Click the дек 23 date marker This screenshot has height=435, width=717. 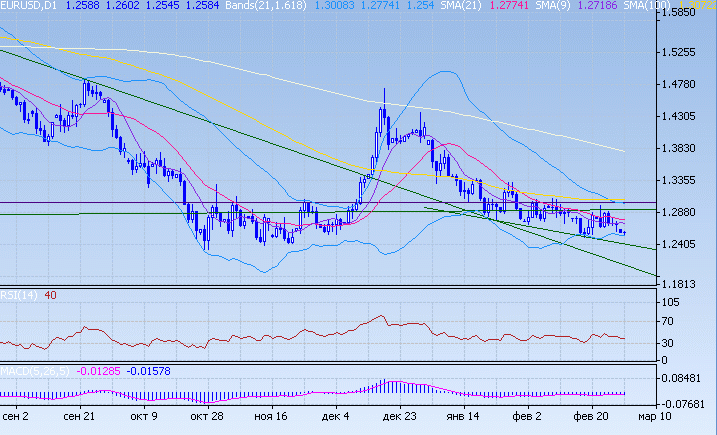coord(400,416)
